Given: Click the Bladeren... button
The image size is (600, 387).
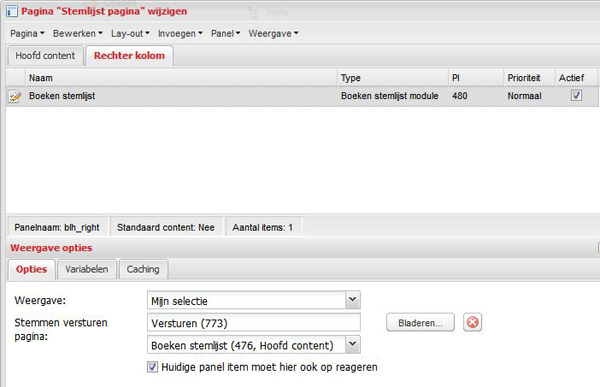Looking at the screenshot, I should 420,323.
